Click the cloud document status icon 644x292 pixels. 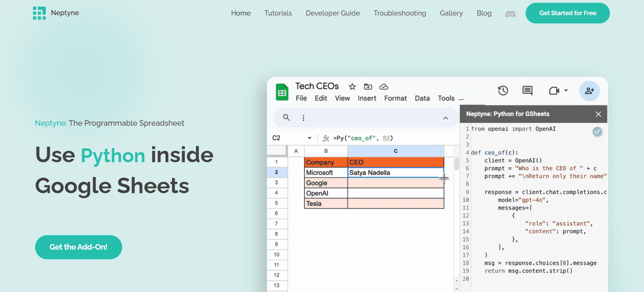click(384, 87)
